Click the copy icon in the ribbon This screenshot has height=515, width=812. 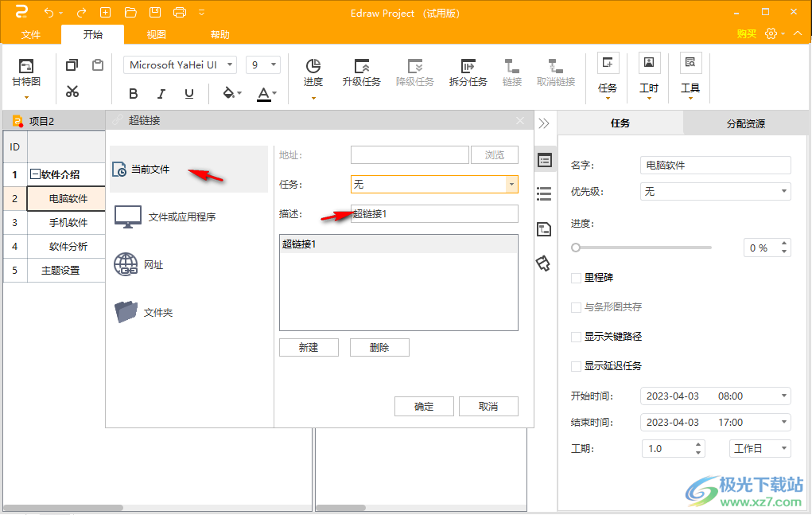72,65
